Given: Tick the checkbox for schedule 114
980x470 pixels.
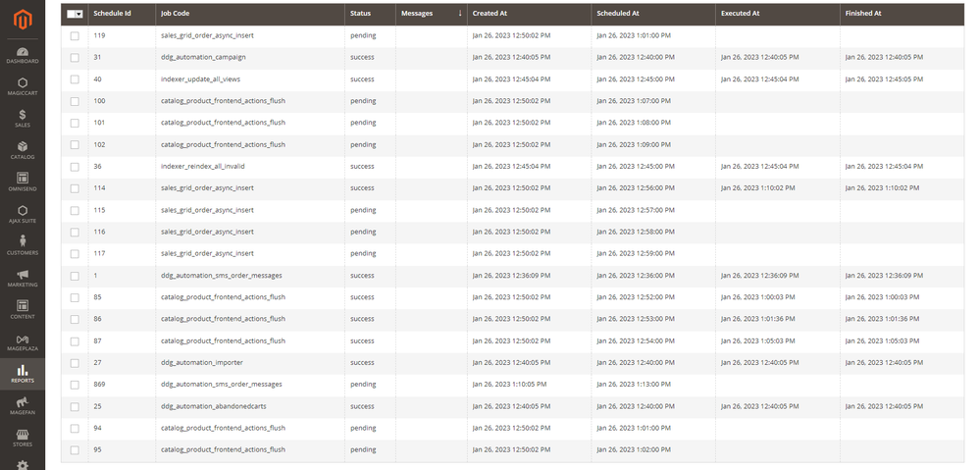Looking at the screenshot, I should tap(75, 188).
